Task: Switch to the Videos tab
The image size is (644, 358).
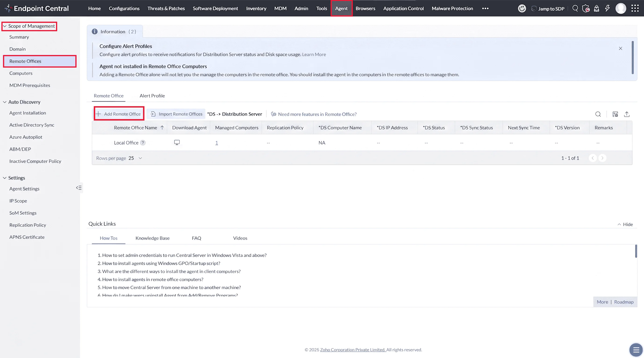Action: (240, 238)
